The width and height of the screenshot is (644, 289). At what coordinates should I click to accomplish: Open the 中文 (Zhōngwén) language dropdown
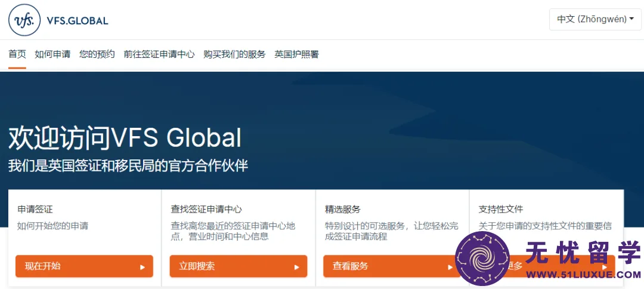click(595, 19)
